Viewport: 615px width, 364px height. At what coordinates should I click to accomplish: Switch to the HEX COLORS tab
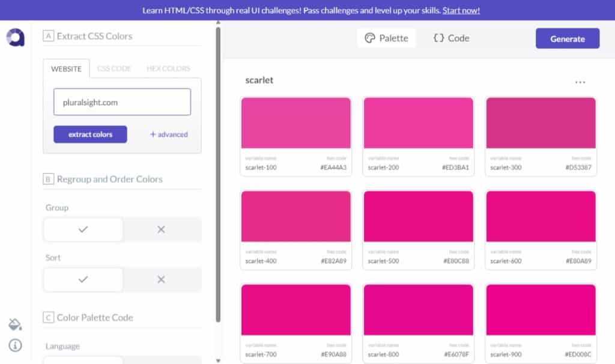point(168,68)
